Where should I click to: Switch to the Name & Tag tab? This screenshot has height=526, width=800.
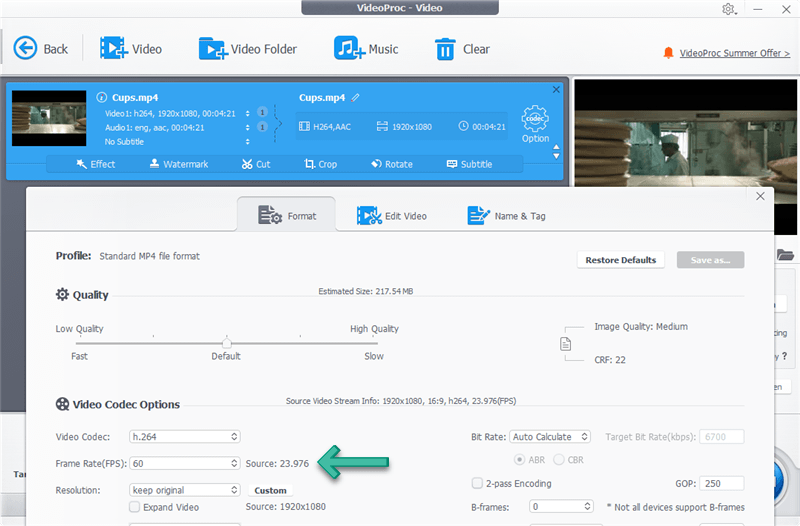coord(507,216)
